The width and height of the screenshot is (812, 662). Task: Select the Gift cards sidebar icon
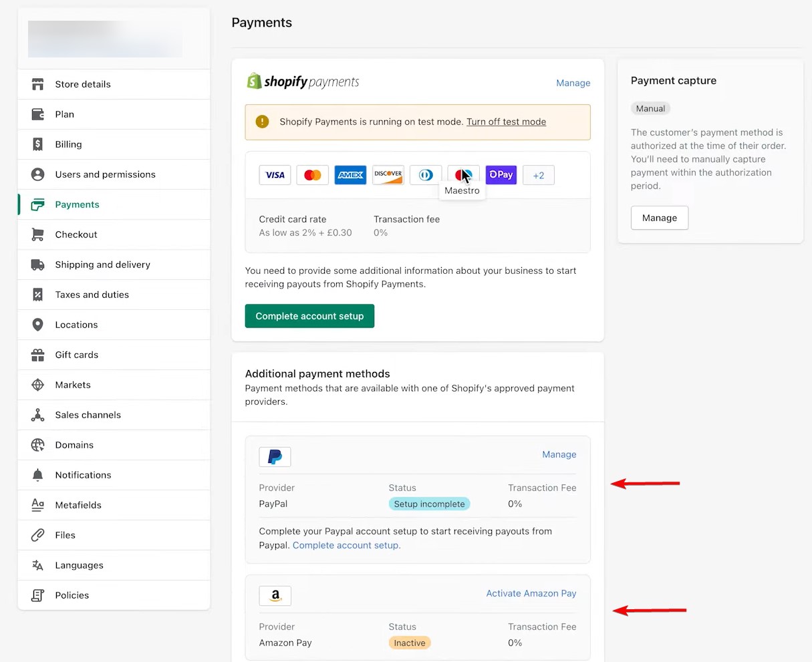pyautogui.click(x=37, y=355)
